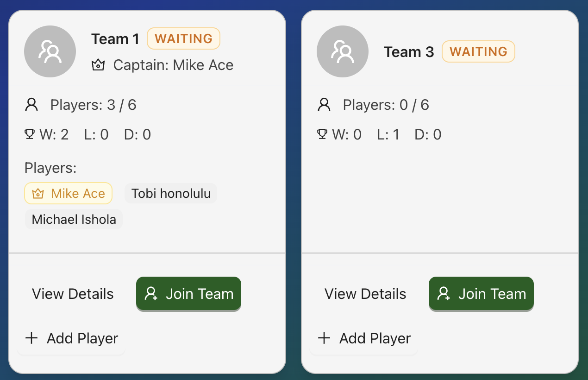The image size is (588, 380).
Task: Click the Team 1 avatar icon
Action: coord(50,51)
